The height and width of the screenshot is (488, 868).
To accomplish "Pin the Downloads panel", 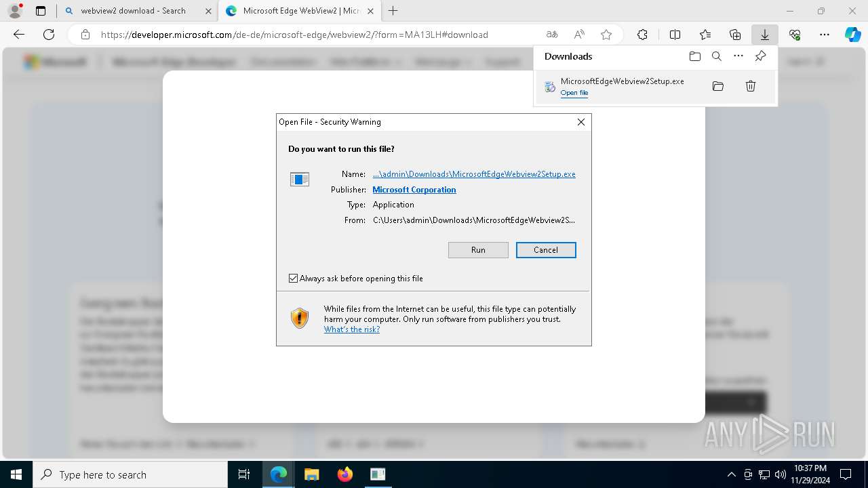I will click(760, 56).
